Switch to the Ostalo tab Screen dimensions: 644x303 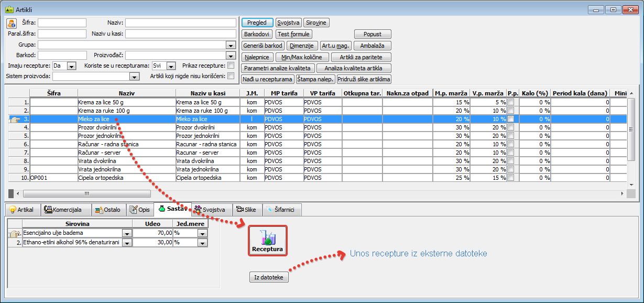[108, 210]
